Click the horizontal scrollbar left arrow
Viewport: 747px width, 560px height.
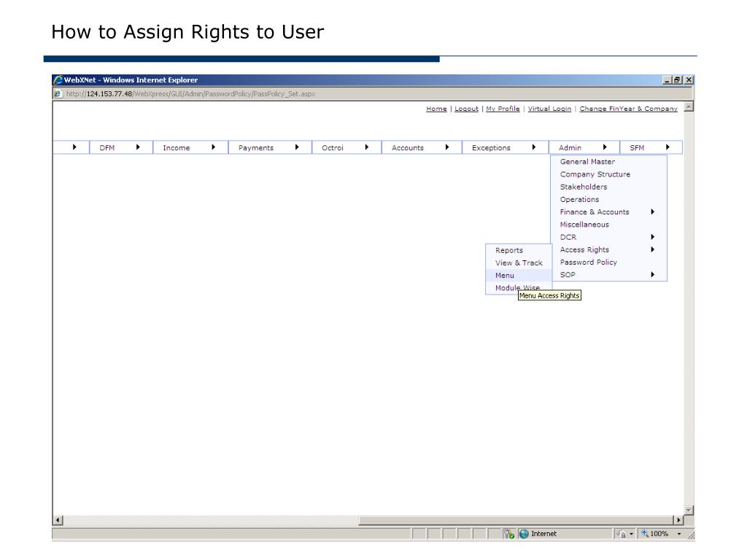[58, 520]
